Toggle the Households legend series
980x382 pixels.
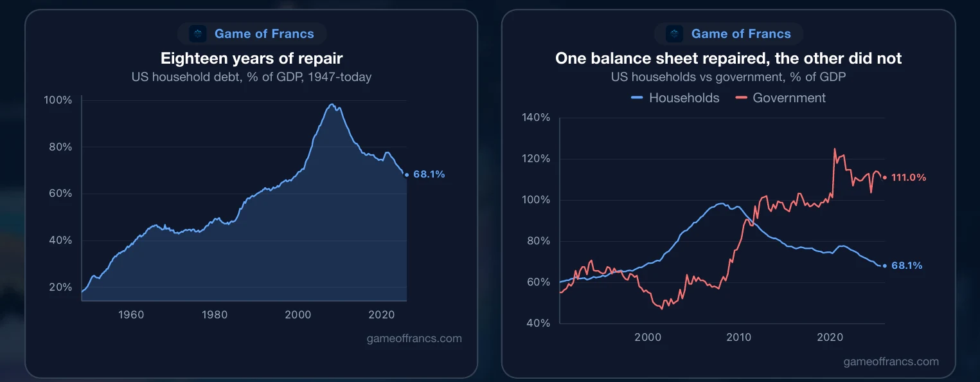pos(675,98)
